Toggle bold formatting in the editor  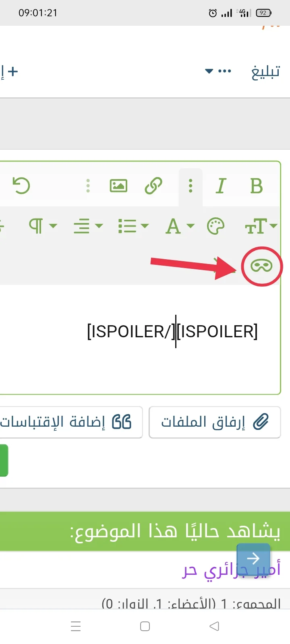256,186
